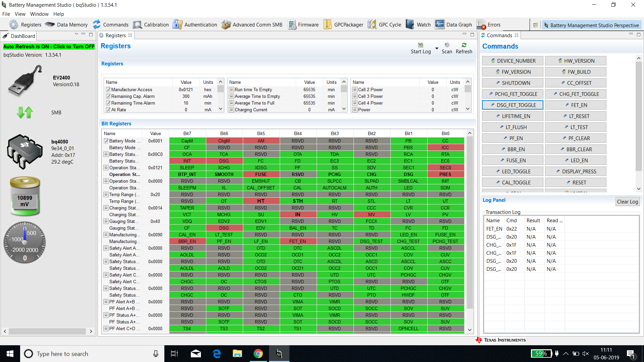Click Commands list scrollbar down arrow
This screenshot has width=644, height=362.
tap(639, 189)
